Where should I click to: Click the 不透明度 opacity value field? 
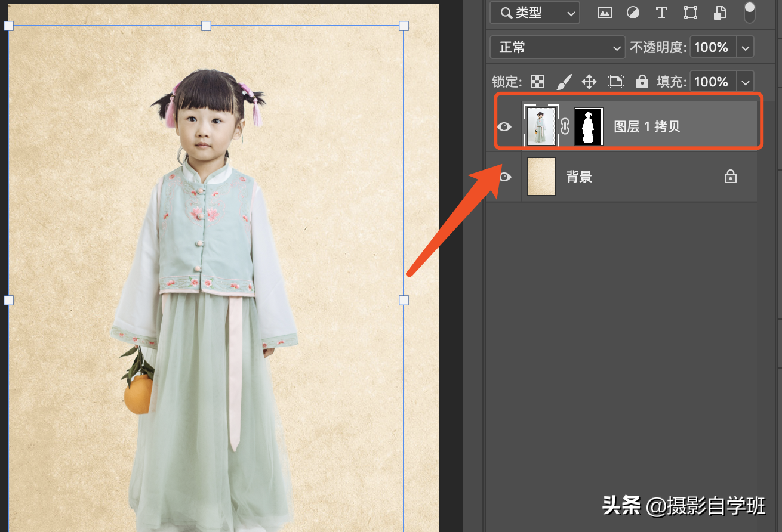712,47
